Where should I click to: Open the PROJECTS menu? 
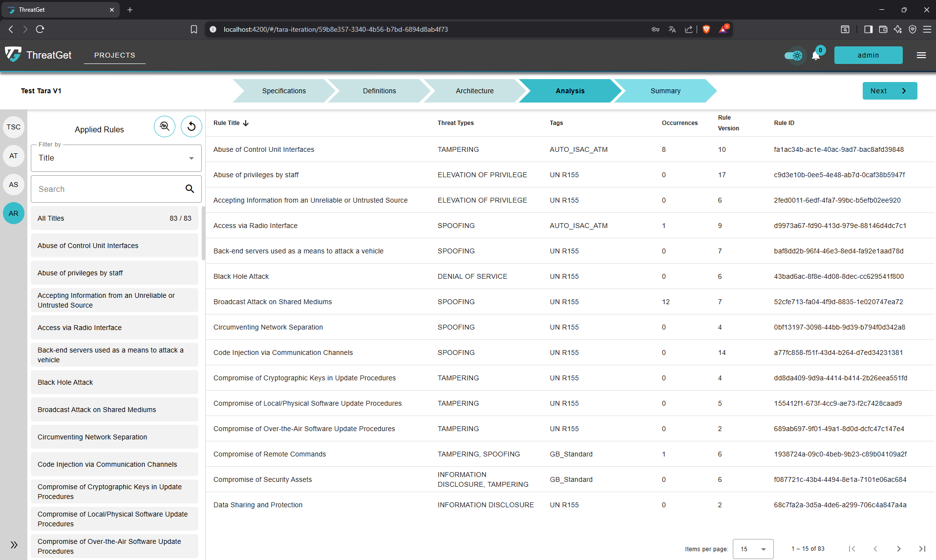point(114,55)
